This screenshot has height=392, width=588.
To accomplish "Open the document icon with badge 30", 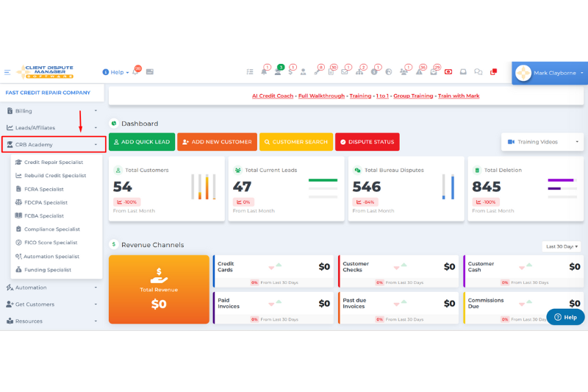I will [331, 71].
